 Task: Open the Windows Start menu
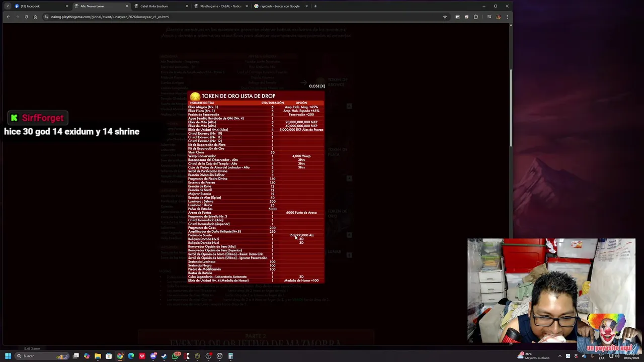pos(8,356)
